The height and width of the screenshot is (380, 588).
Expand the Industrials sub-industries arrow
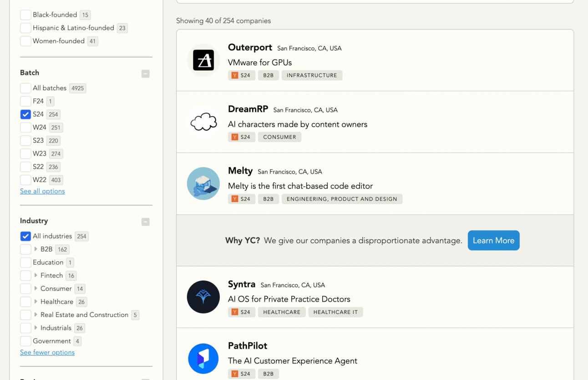(35, 328)
